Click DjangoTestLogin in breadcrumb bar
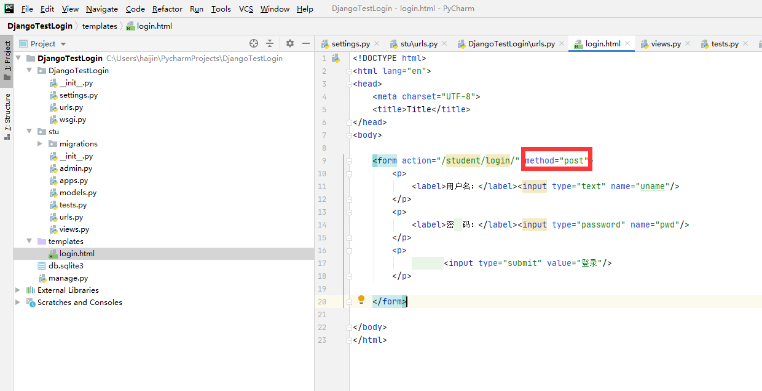The width and height of the screenshot is (762, 391). (40, 26)
